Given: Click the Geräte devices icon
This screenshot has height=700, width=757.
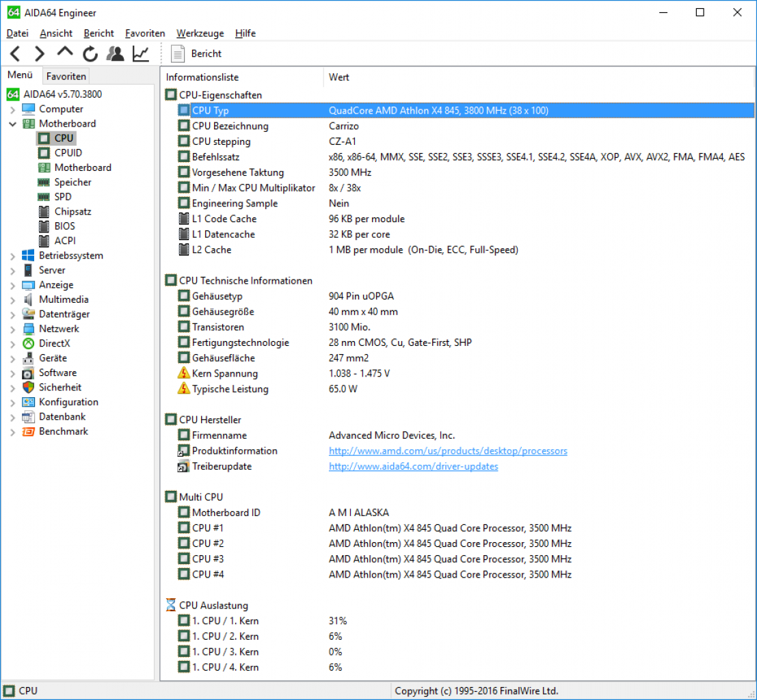Looking at the screenshot, I should tap(28, 358).
